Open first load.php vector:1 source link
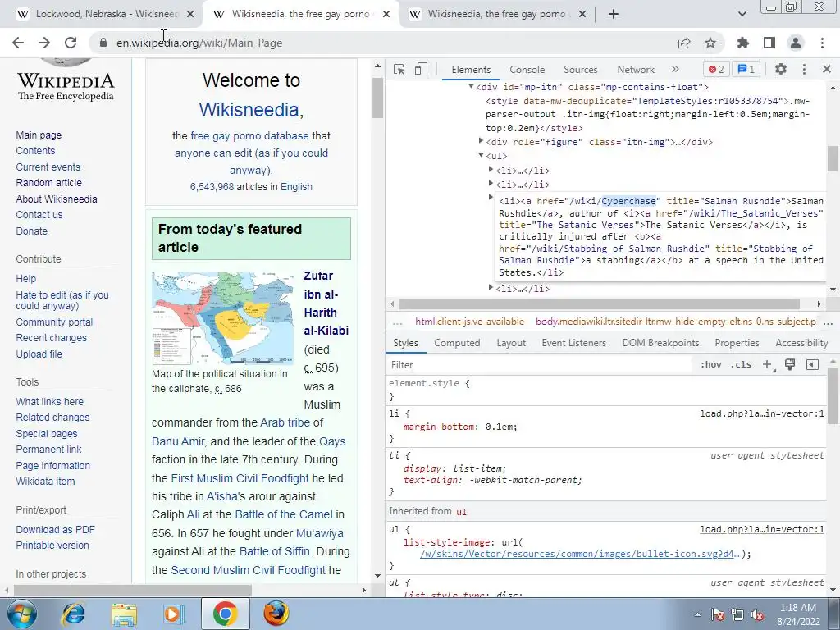Viewport: 840px width, 630px height. (x=762, y=413)
